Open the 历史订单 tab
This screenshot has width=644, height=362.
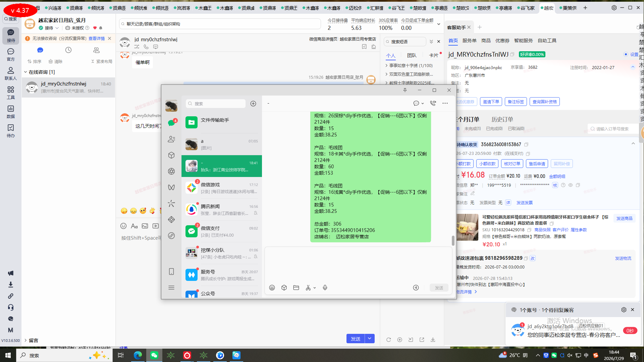click(x=502, y=120)
